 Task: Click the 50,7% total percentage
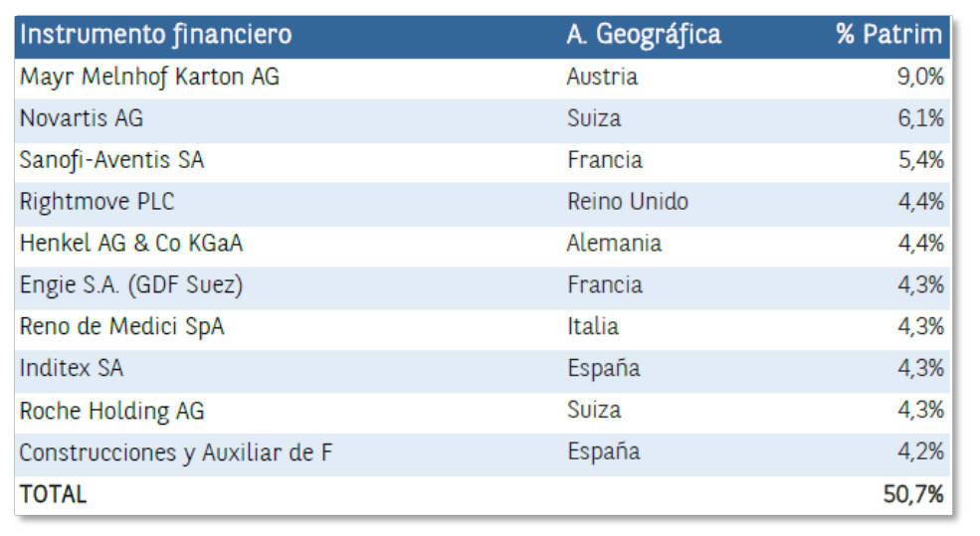tap(913, 494)
